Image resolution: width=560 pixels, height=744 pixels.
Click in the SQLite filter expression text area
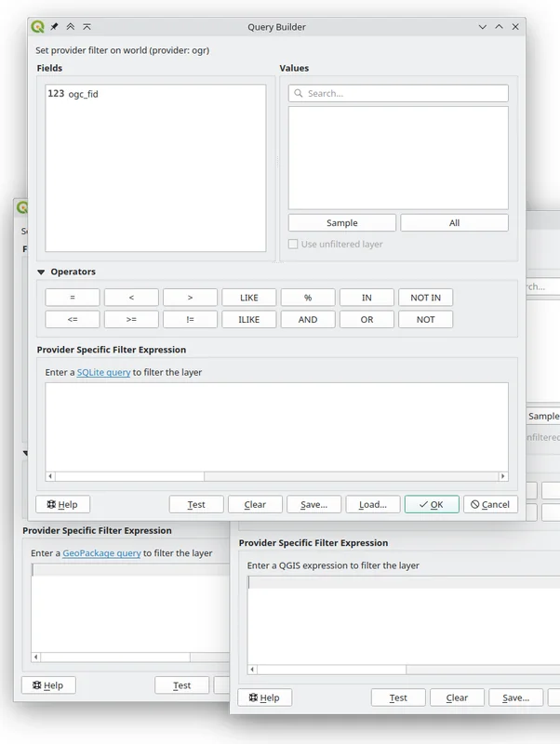[x=276, y=426]
